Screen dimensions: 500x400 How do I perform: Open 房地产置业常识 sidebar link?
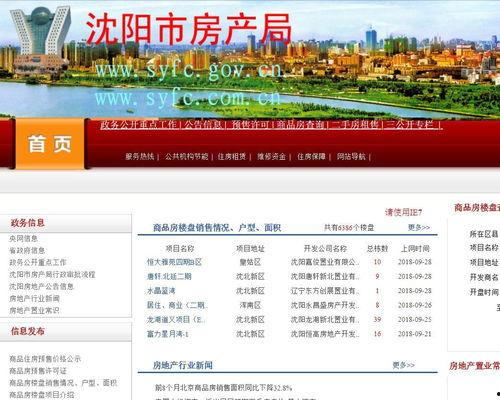[x=34, y=310]
